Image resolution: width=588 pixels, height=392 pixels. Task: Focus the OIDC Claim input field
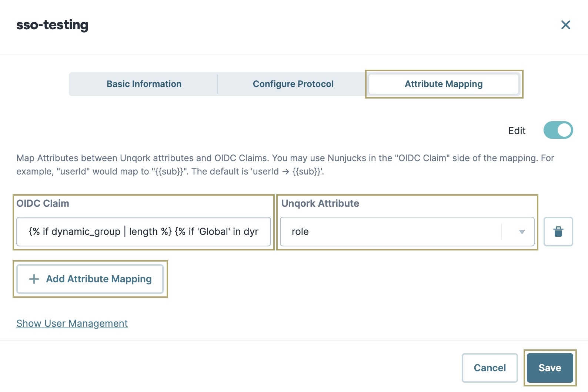144,232
